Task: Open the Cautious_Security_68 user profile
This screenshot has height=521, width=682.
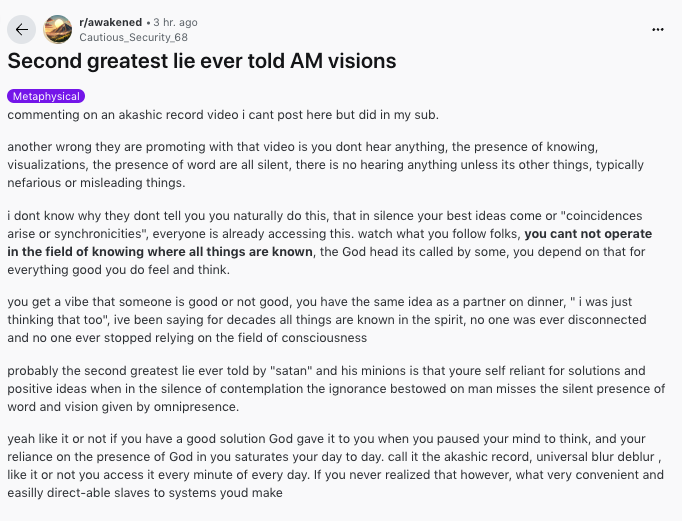Action: [133, 36]
